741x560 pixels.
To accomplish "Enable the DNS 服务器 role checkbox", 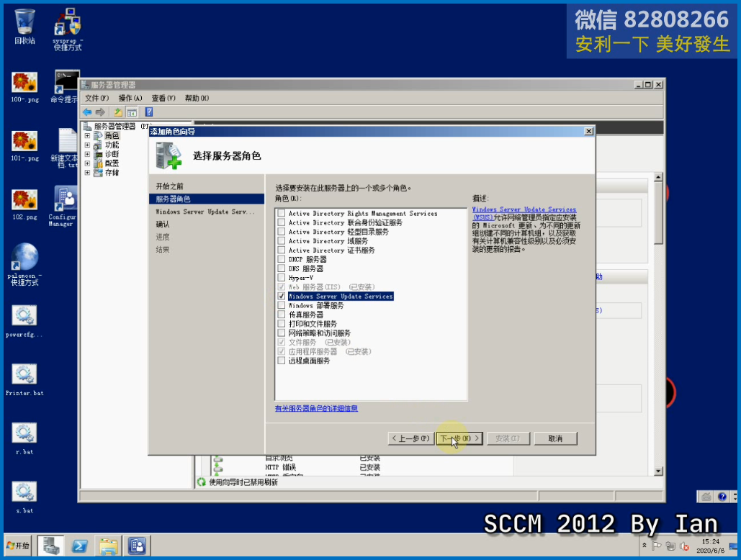I will pos(281,268).
